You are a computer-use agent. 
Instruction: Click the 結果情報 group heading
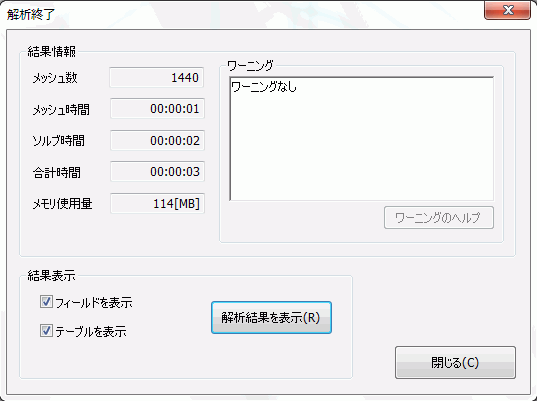tap(51, 52)
